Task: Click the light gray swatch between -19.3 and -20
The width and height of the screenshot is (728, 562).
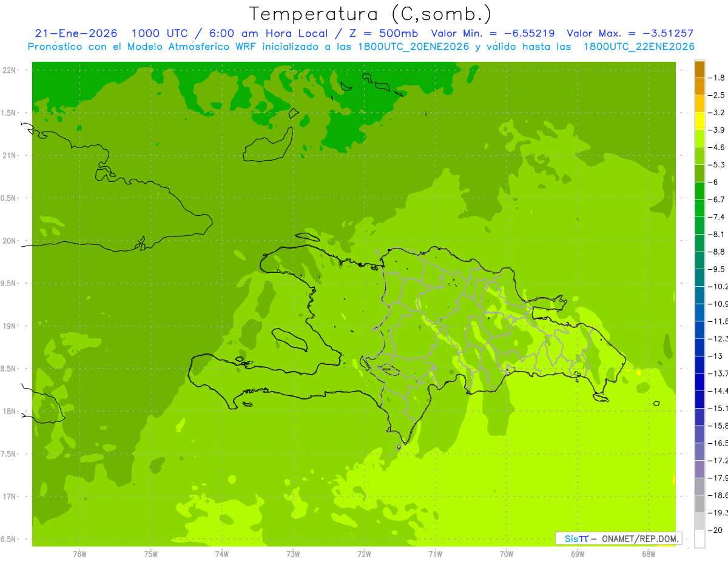Action: tap(699, 521)
